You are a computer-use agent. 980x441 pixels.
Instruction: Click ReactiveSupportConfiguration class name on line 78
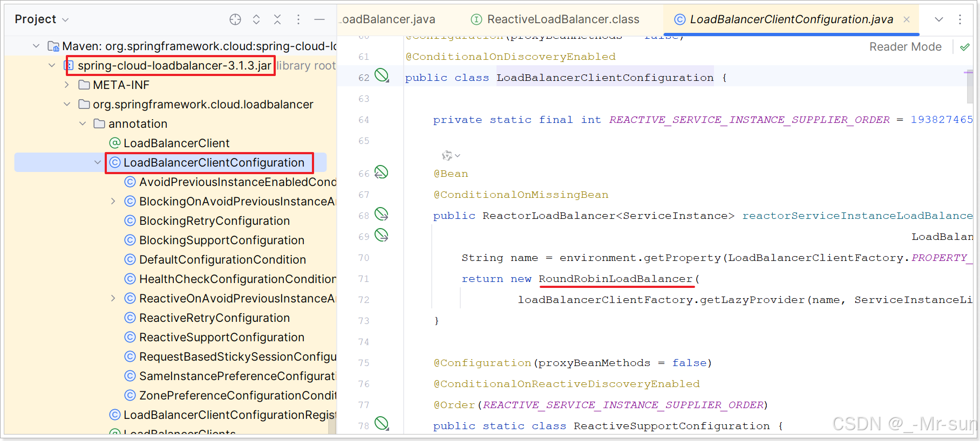pos(672,426)
